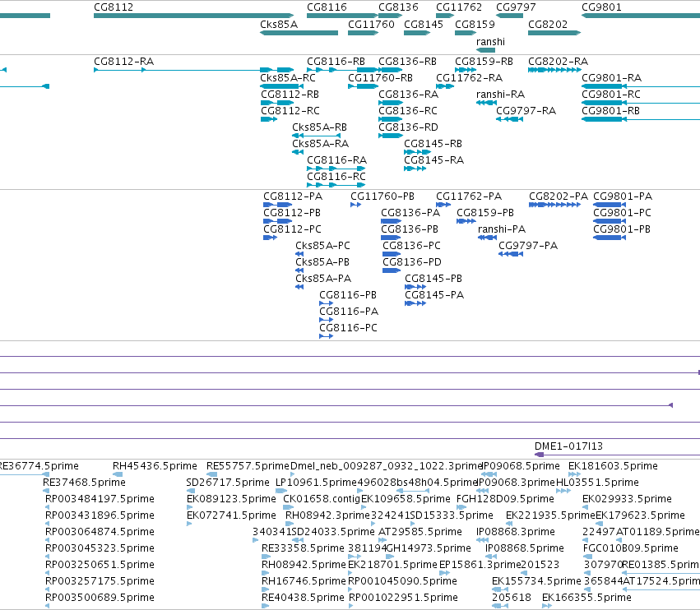700x610 pixels.
Task: Select protein CG8136-PA
Action: click(x=392, y=221)
